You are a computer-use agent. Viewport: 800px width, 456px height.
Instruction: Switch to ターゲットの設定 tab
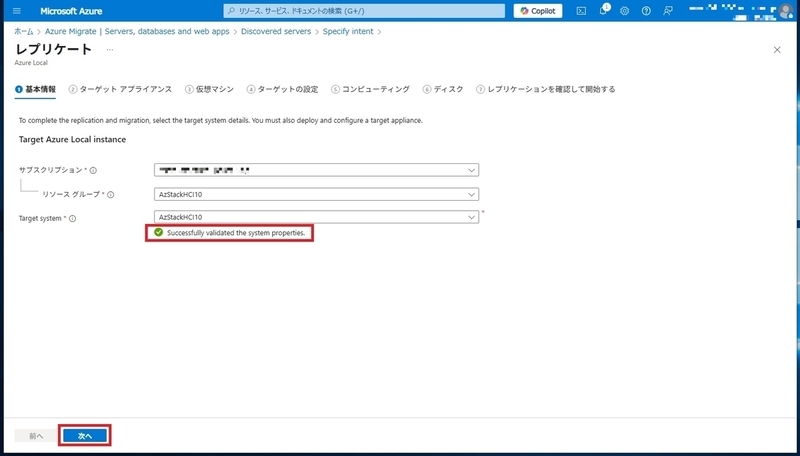pos(282,89)
